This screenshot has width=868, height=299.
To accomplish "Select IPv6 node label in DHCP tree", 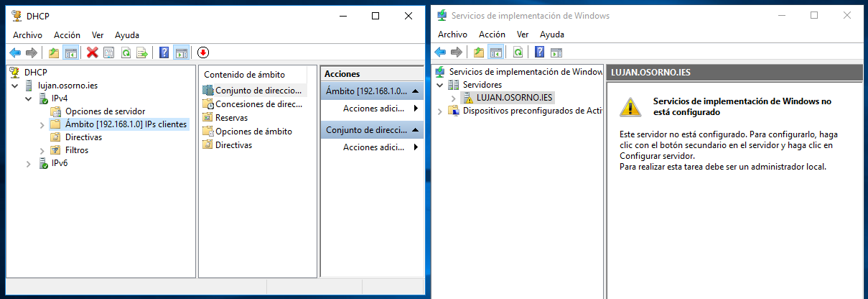I will pyautogui.click(x=60, y=163).
